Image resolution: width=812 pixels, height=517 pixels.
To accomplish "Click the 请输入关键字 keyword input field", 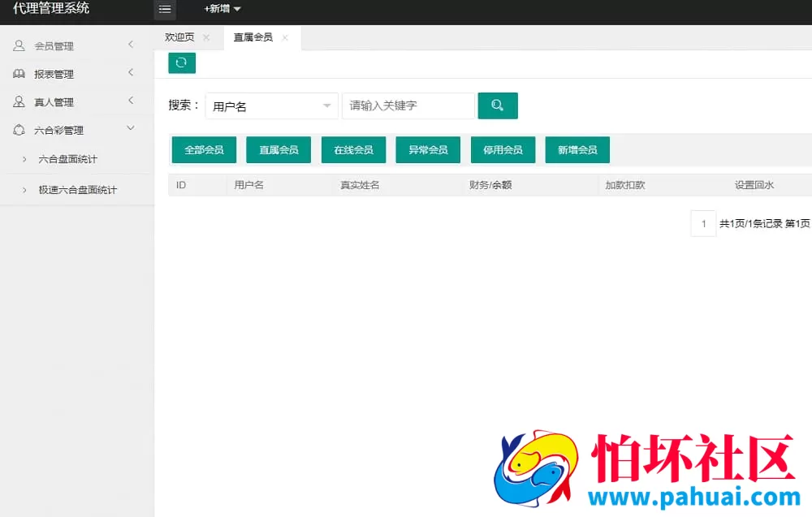I will pyautogui.click(x=408, y=105).
